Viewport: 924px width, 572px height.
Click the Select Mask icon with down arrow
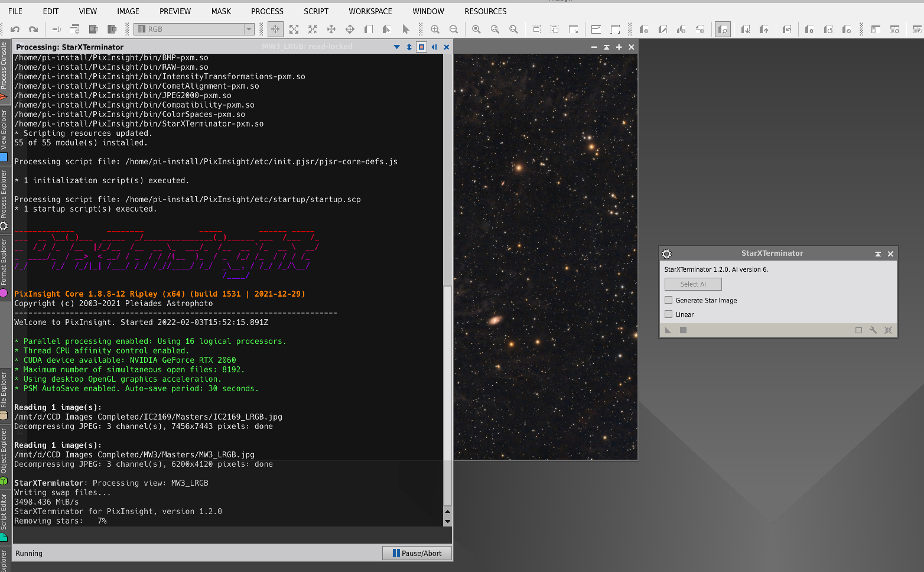[x=746, y=29]
